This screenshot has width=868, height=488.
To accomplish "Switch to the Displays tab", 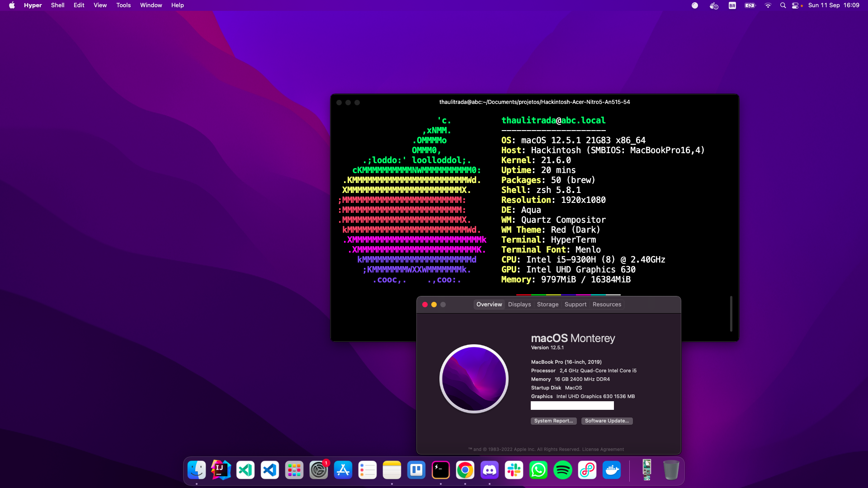I will point(519,305).
